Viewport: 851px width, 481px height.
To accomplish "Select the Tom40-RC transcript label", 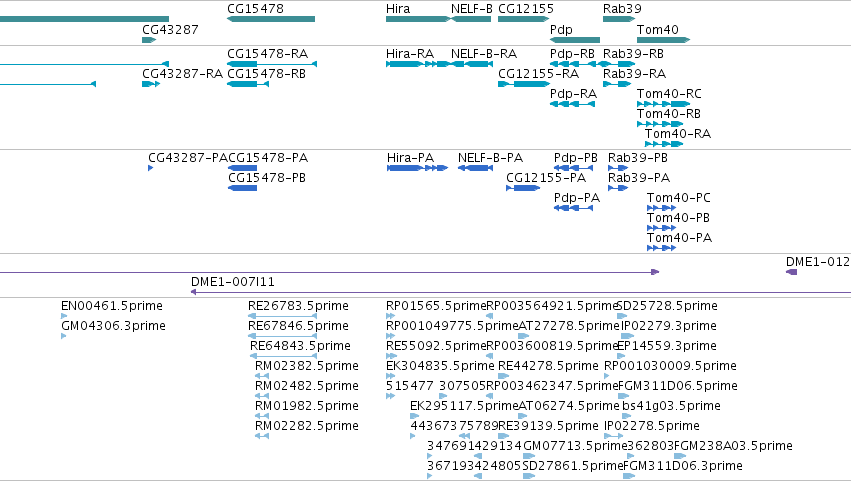I will (x=669, y=94).
